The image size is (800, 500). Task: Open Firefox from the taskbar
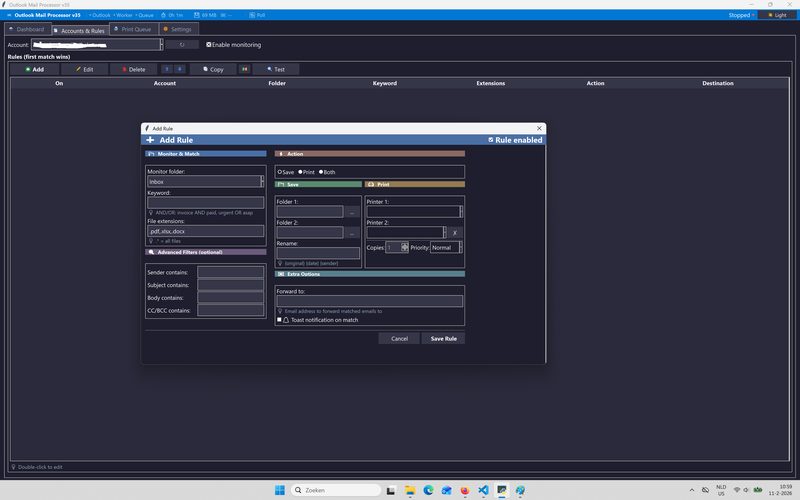tap(465, 490)
